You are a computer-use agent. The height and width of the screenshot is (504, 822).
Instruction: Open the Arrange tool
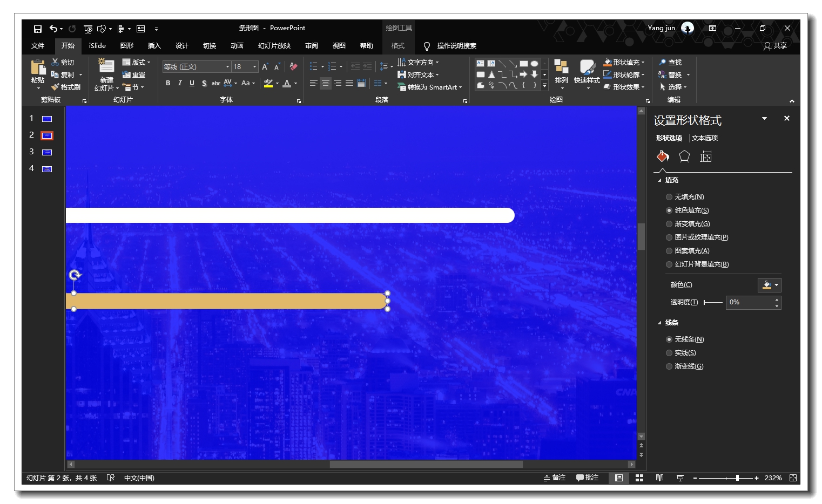[x=561, y=73]
